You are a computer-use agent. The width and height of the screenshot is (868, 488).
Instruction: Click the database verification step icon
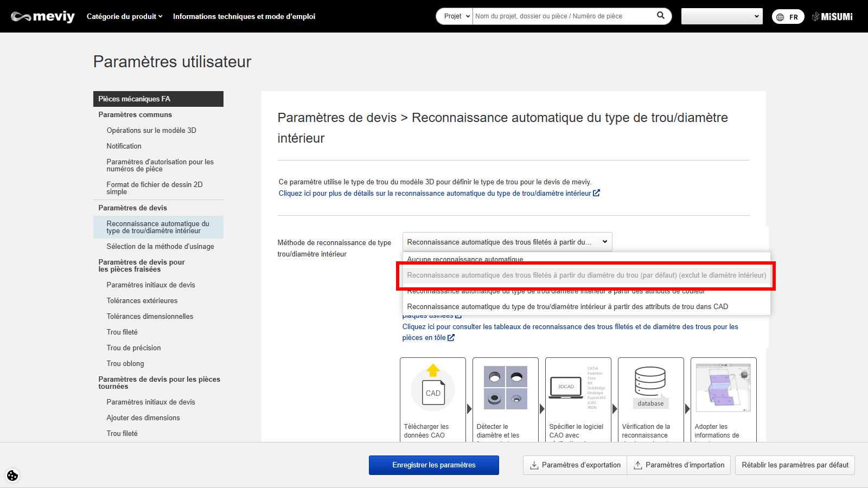point(650,387)
